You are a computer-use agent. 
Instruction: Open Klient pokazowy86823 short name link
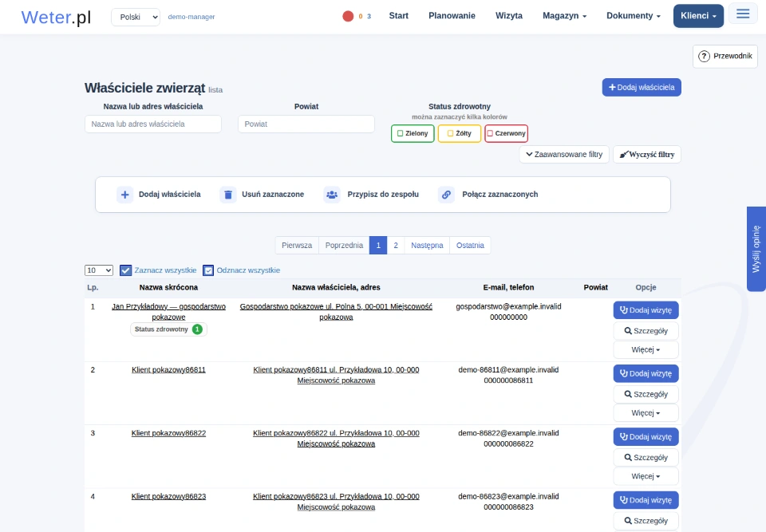[168, 496]
